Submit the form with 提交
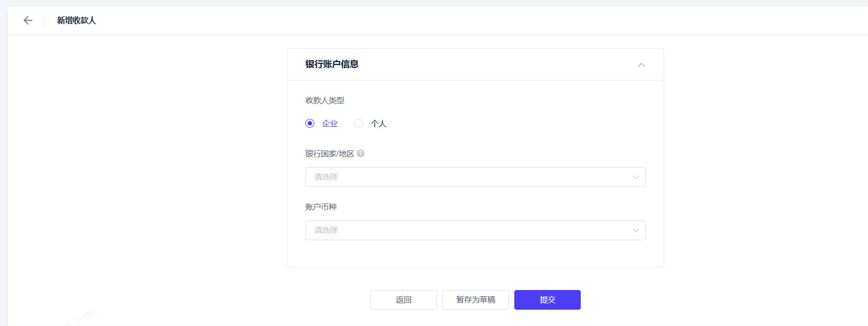Image resolution: width=868 pixels, height=326 pixels. 547,300
